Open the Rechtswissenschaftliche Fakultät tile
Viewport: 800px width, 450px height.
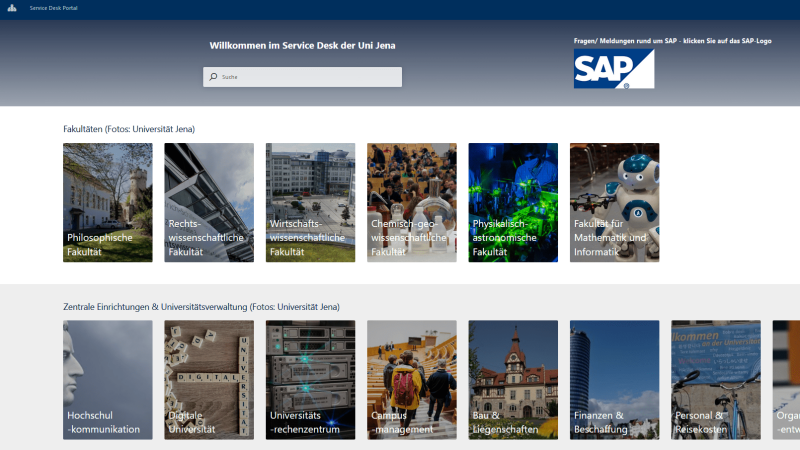209,203
